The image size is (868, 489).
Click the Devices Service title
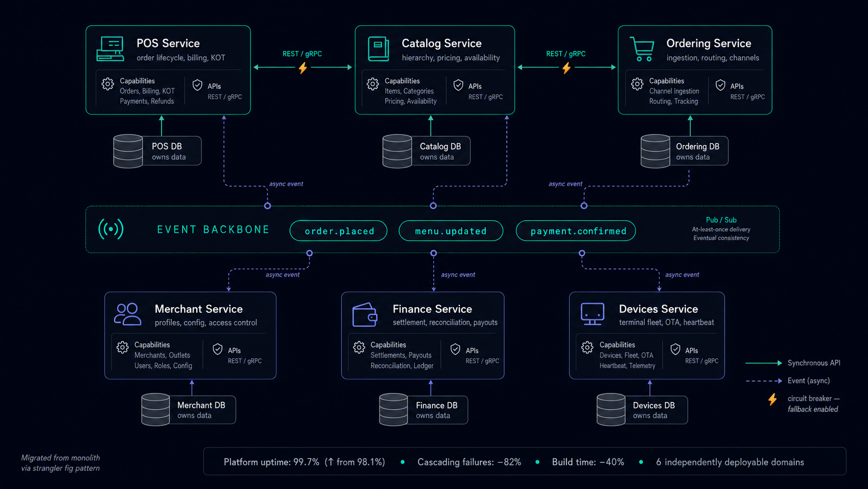658,309
